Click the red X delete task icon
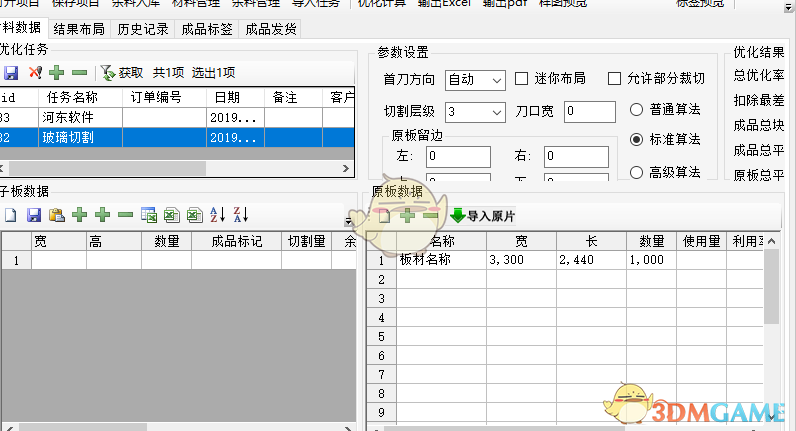Screen dimensions: 796x431 34,73
